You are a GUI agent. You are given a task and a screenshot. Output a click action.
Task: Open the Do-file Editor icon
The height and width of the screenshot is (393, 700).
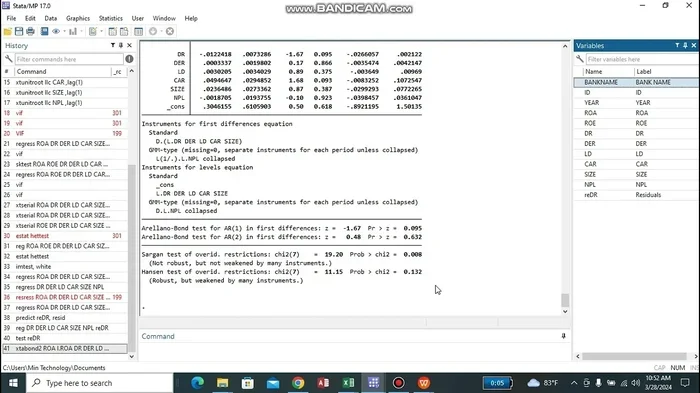point(92,31)
